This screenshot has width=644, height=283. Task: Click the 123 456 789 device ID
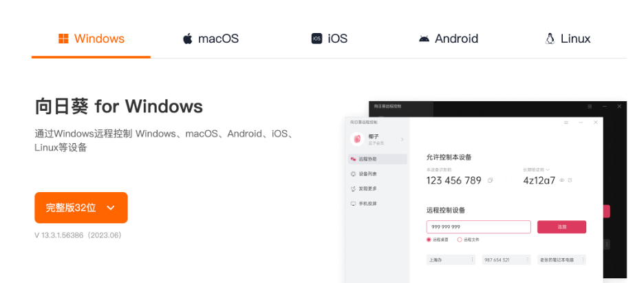click(x=454, y=180)
